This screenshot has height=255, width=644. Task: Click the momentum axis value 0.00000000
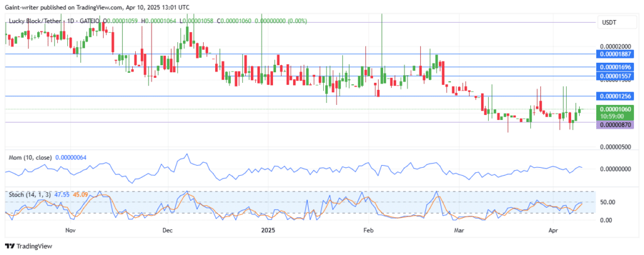coord(616,168)
